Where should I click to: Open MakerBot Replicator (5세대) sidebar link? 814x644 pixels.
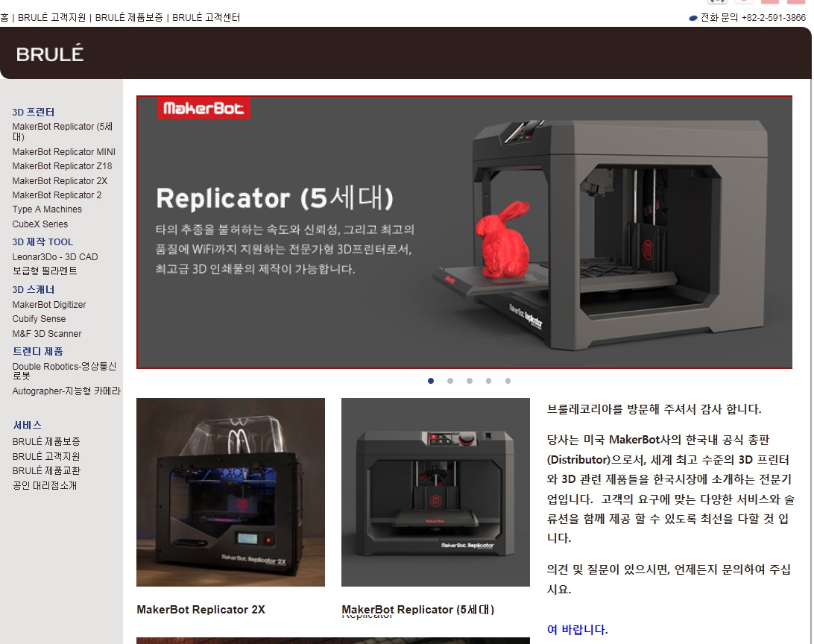tap(63, 131)
